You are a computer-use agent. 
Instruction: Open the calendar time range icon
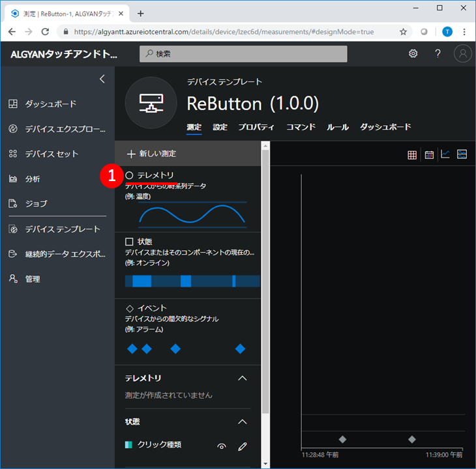(x=429, y=155)
